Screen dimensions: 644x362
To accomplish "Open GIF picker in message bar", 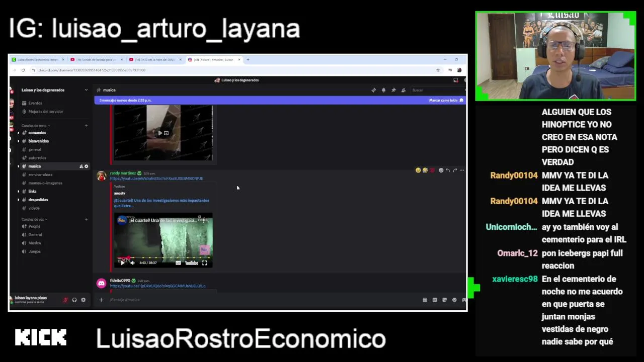I will [435, 300].
